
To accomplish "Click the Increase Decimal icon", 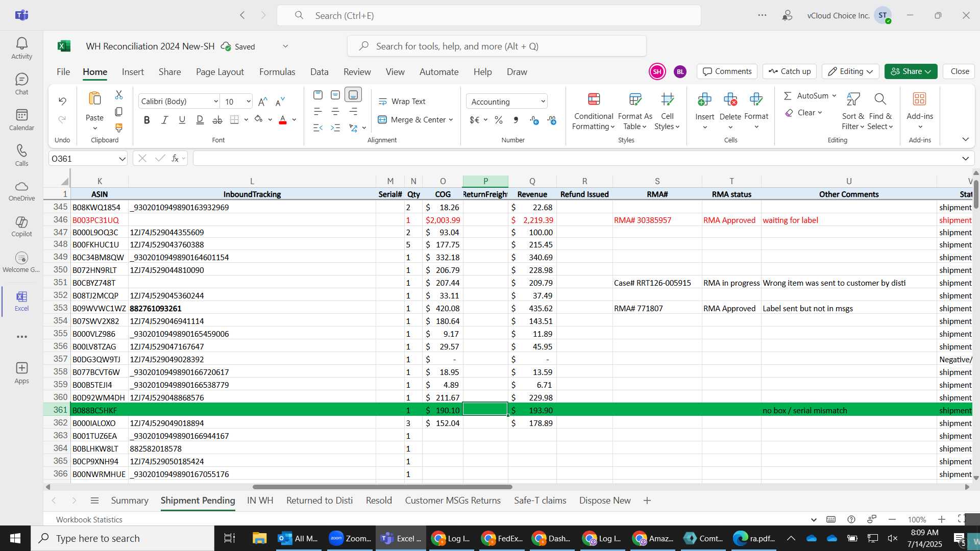I will [534, 120].
